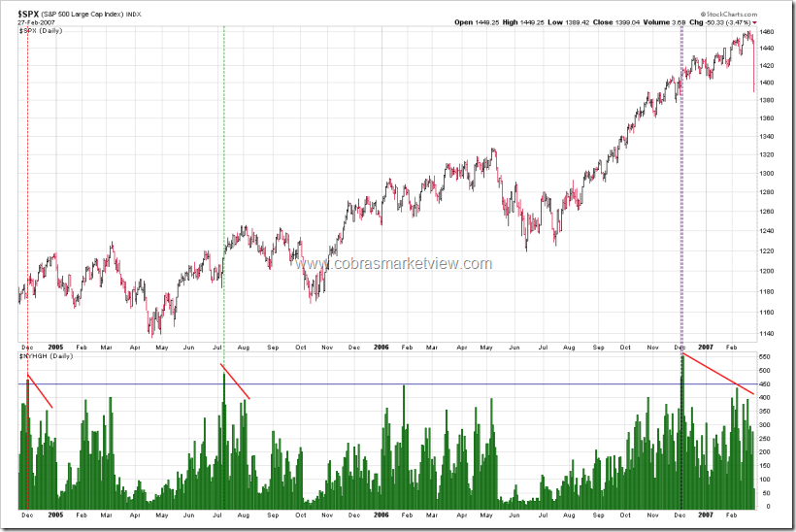The width and height of the screenshot is (796, 532).
Task: Click the 2007 year label under the SPX price panel
Action: 705,348
